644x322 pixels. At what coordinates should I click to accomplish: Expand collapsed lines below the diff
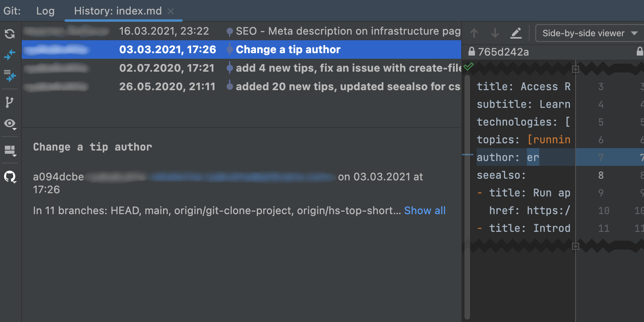click(x=576, y=246)
